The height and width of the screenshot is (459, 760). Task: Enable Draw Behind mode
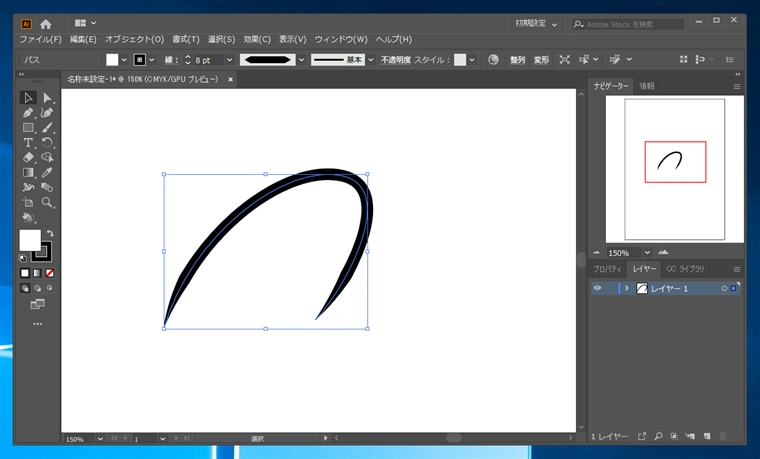[37, 288]
